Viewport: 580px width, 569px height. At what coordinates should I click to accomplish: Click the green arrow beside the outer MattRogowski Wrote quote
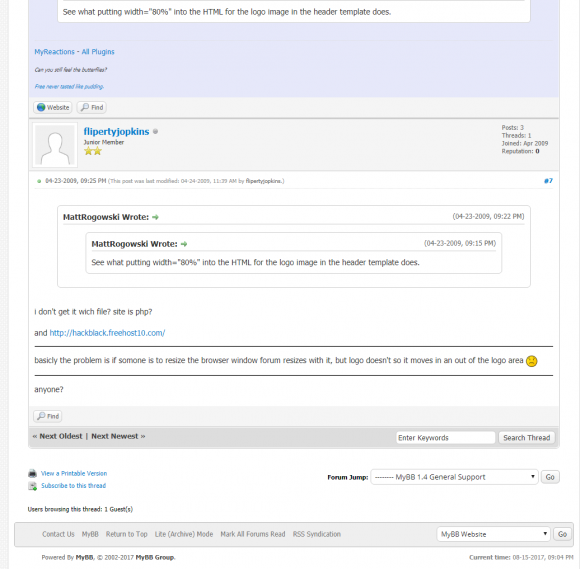pos(155,217)
